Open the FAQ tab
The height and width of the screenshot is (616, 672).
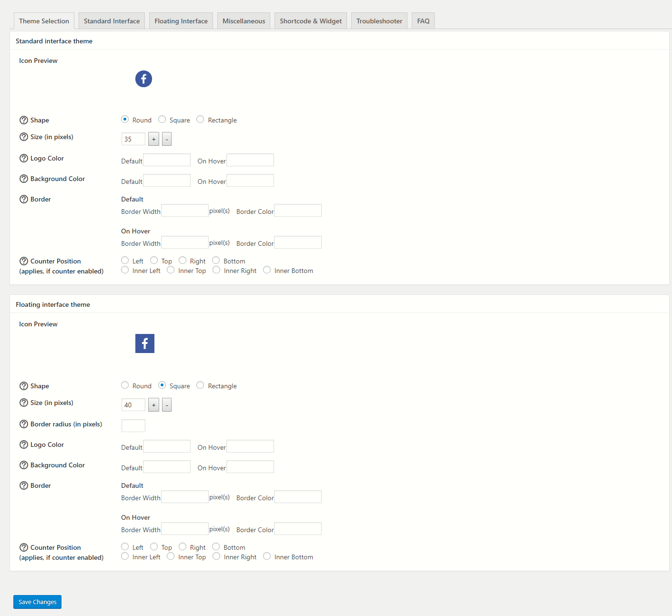point(423,21)
